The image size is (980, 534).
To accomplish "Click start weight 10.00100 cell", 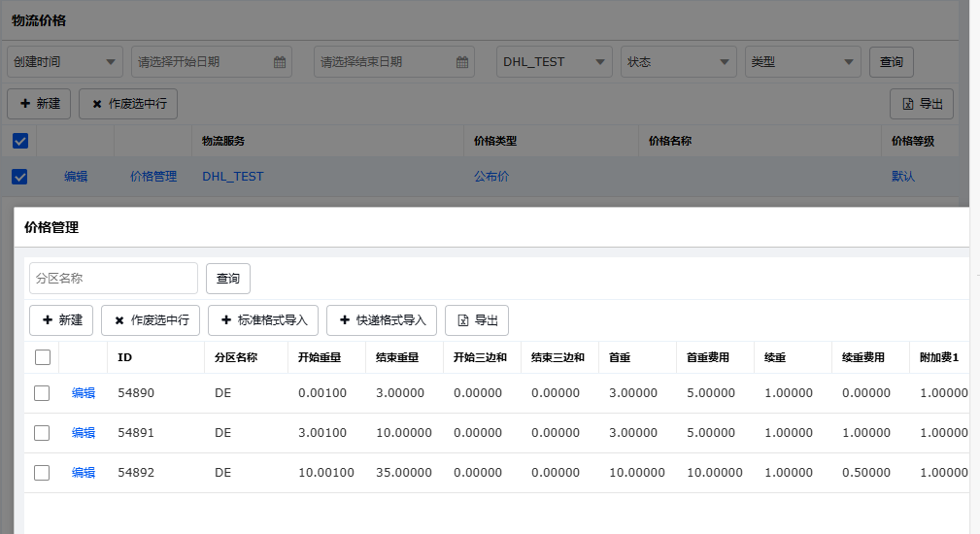I will coord(326,473).
